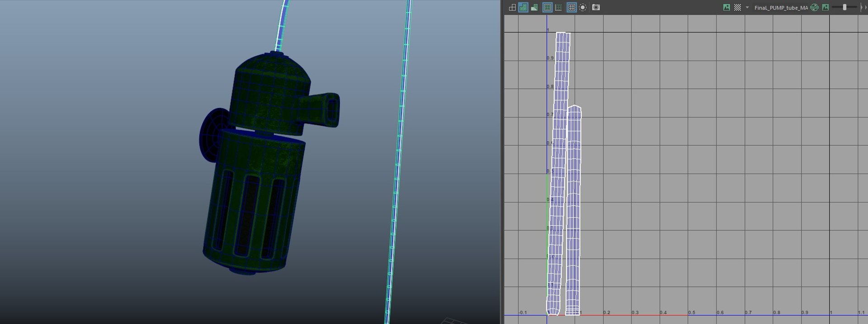
Task: Toggle wireframe UV shell display icon
Action: click(512, 7)
